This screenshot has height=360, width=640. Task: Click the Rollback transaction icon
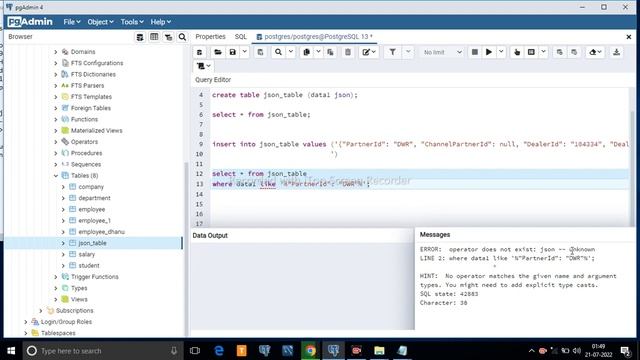pyautogui.click(x=574, y=52)
